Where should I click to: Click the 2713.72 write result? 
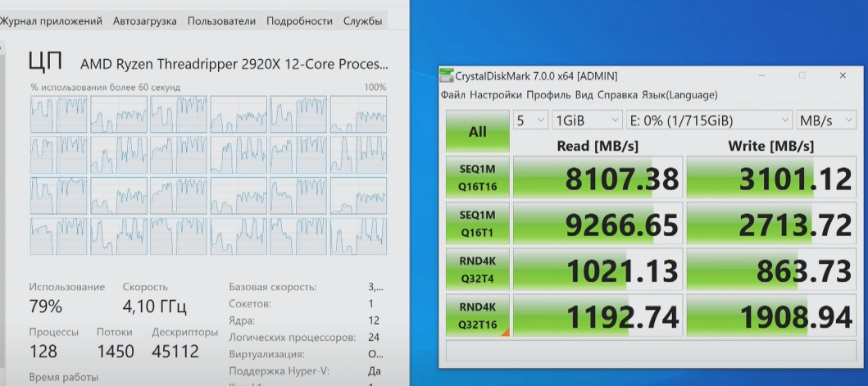(771, 224)
